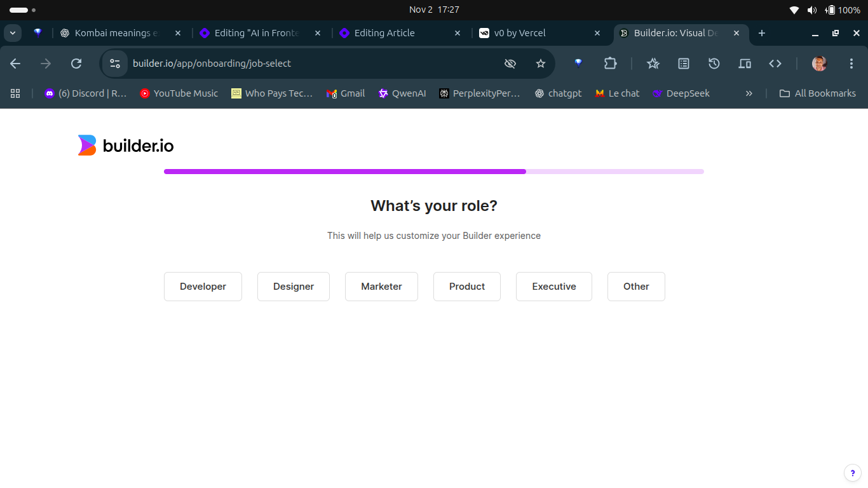Image resolution: width=868 pixels, height=488 pixels.
Task: Open the All Bookmarks folder
Action: pyautogui.click(x=818, y=93)
